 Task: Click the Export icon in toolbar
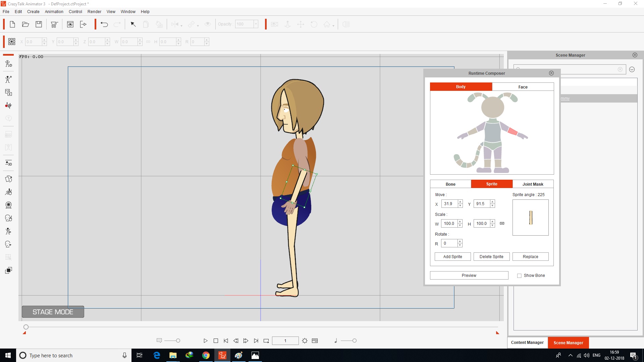point(84,24)
